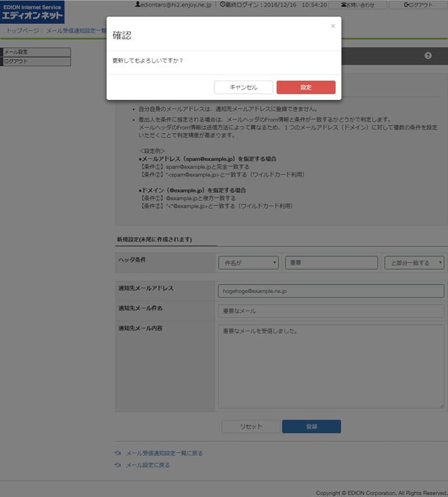Click the 重要 header condition text field
Screen dimensions: 448x497
(x=331, y=263)
